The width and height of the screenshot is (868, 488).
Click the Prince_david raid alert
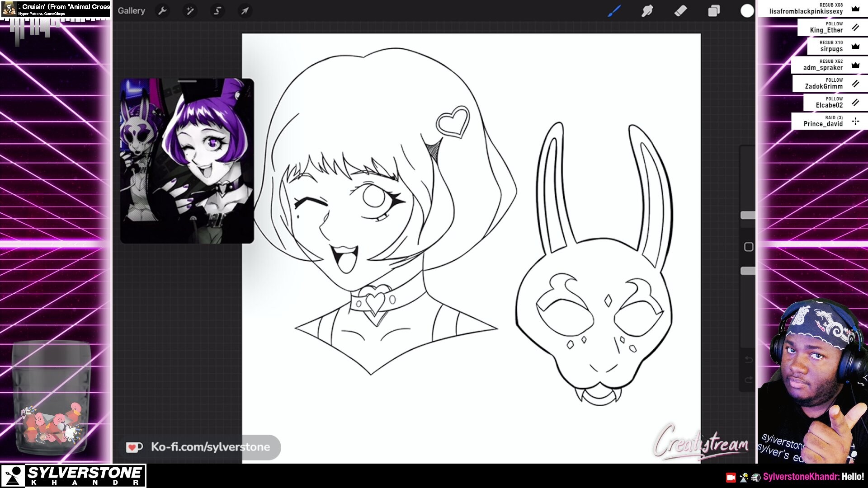[x=829, y=121]
